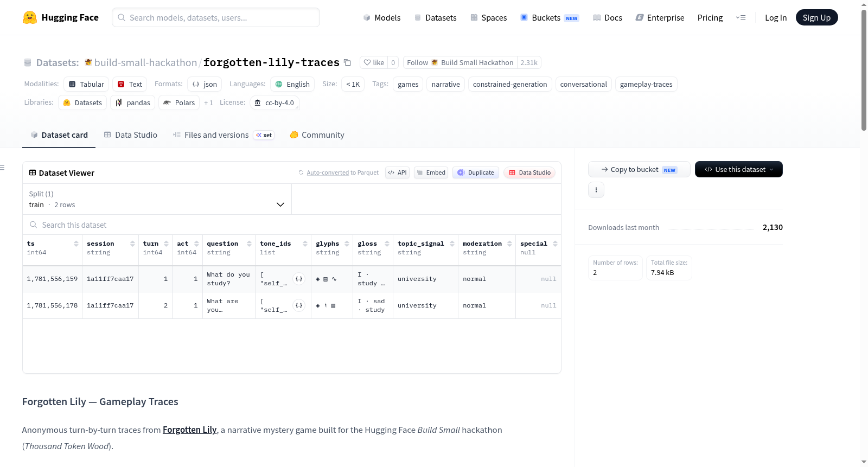Click the Sign Up button

tap(816, 17)
